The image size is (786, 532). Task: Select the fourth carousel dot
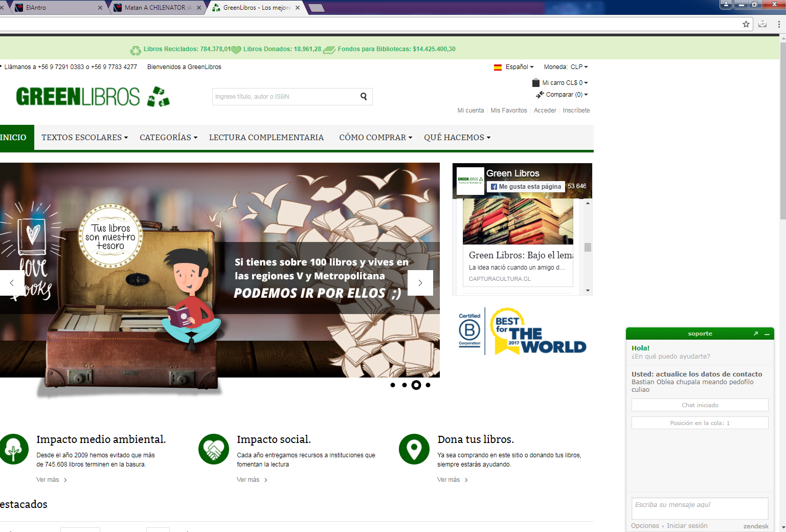pyautogui.click(x=428, y=385)
